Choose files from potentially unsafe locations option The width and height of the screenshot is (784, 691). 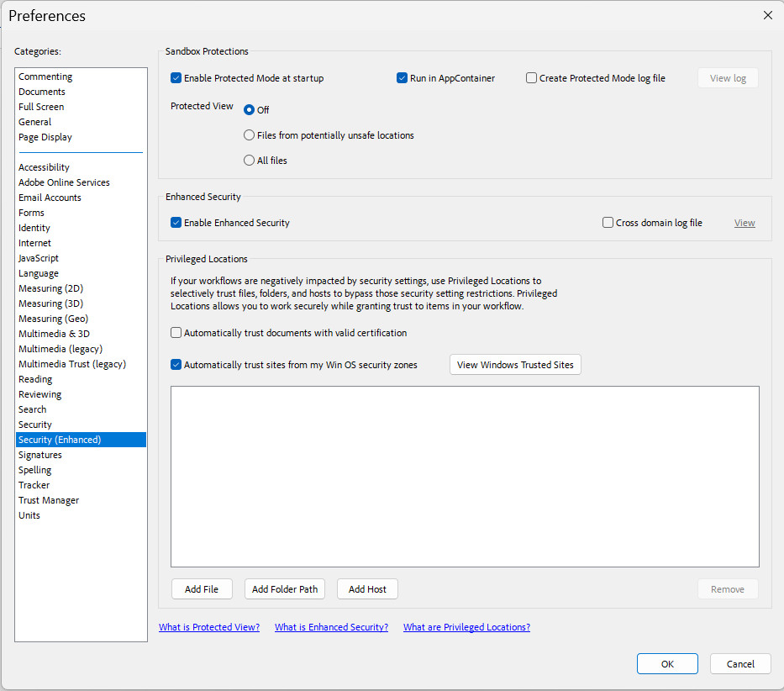[250, 135]
